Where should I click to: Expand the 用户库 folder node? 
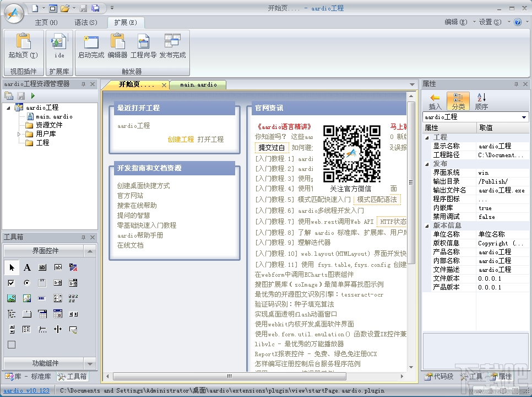point(19,134)
